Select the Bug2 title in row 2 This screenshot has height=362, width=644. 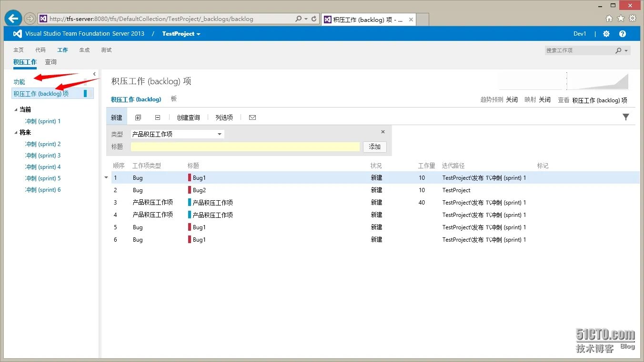[x=200, y=190]
